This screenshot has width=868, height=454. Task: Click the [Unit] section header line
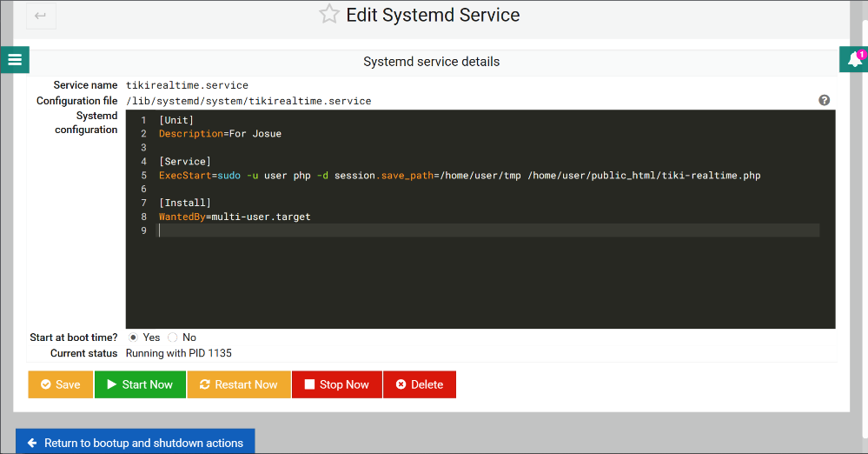[x=176, y=120]
